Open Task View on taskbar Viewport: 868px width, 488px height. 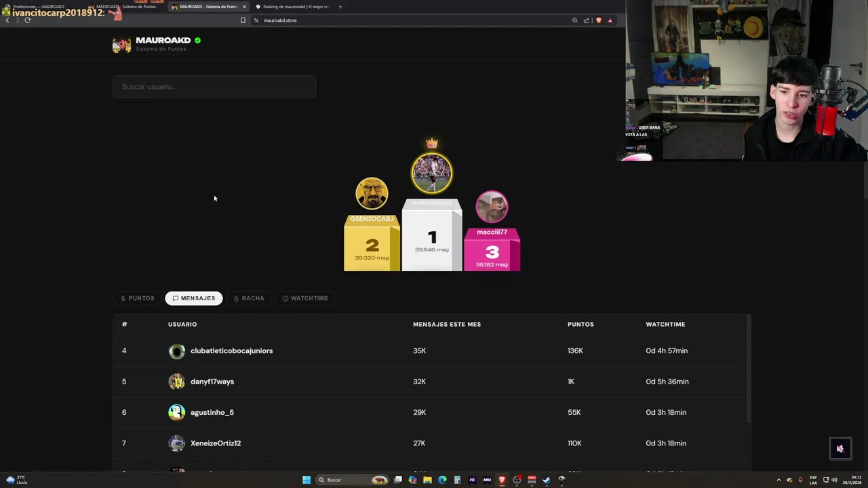398,480
